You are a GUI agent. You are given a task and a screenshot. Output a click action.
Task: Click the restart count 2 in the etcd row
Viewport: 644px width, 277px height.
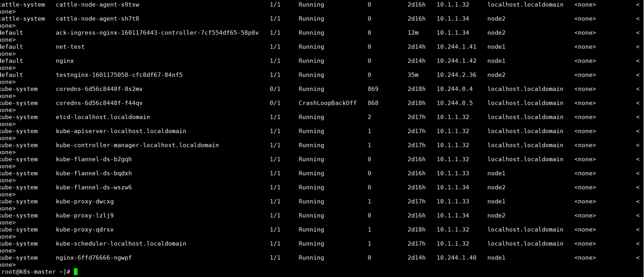370,117
